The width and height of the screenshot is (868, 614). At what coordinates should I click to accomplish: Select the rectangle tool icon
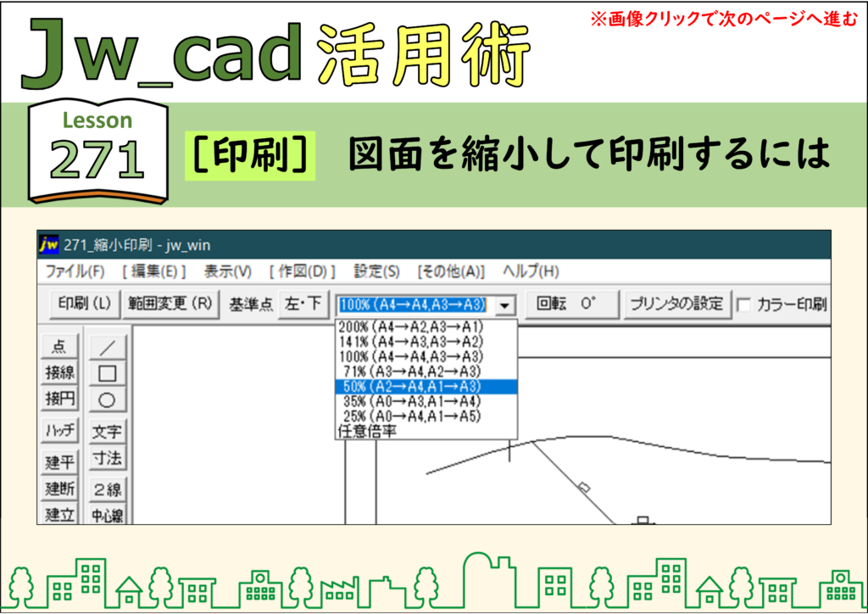pyautogui.click(x=107, y=374)
